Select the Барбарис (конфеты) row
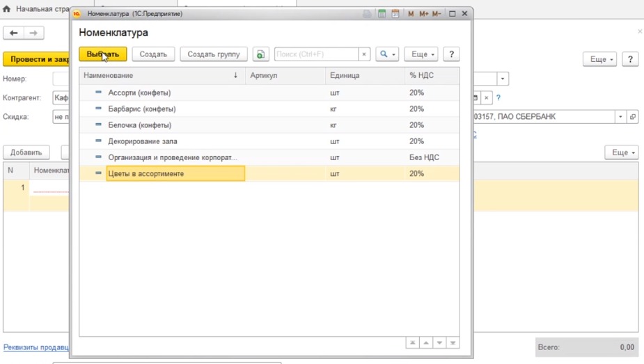Screen dimensions: 644x364 142,109
